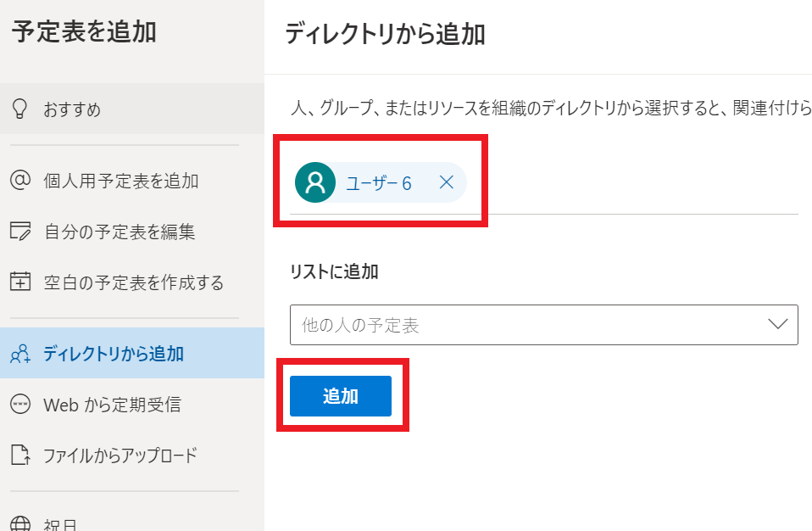Click the file upload icon

pos(20,455)
